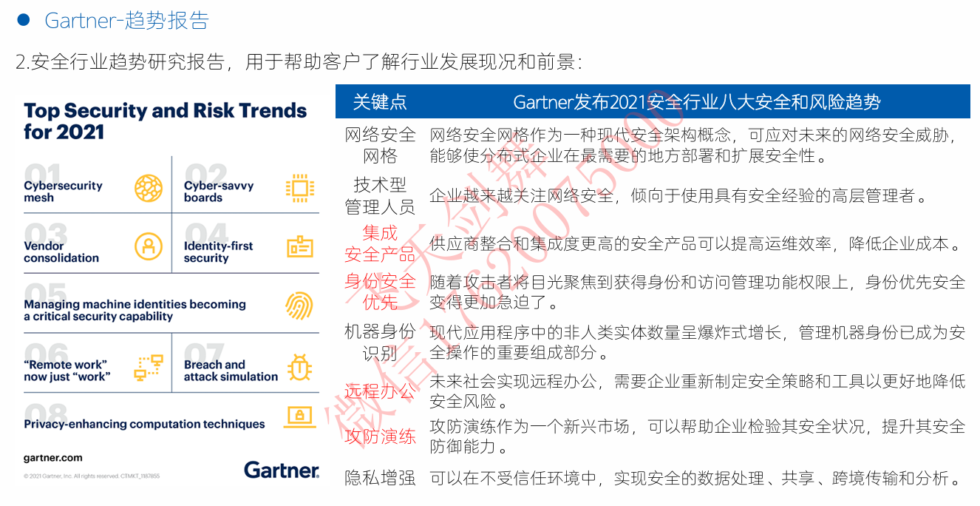Click the Vendor consolidation person icon
The width and height of the screenshot is (980, 506).
click(x=149, y=246)
